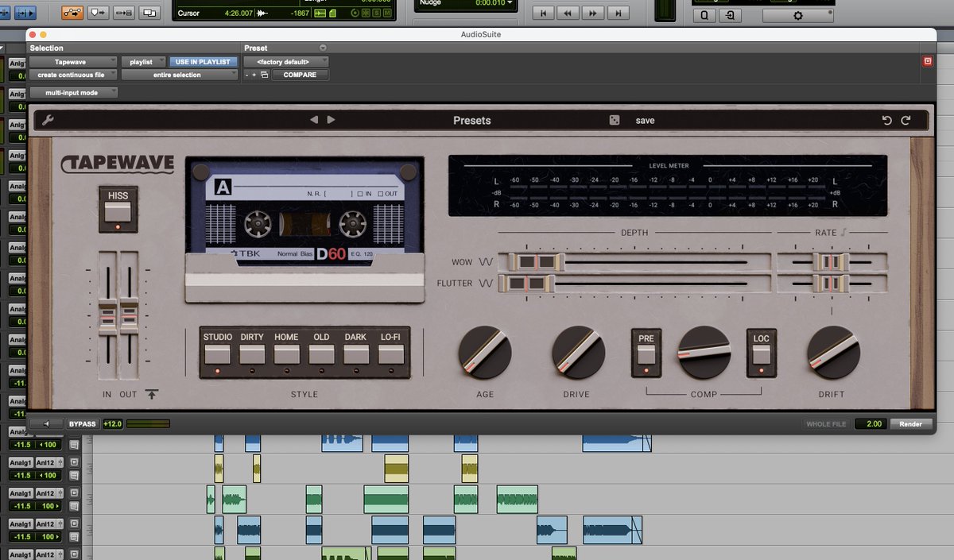Click the magnifier zoom icon in Pro Tools toolbar
Image resolution: width=954 pixels, height=560 pixels.
point(706,16)
